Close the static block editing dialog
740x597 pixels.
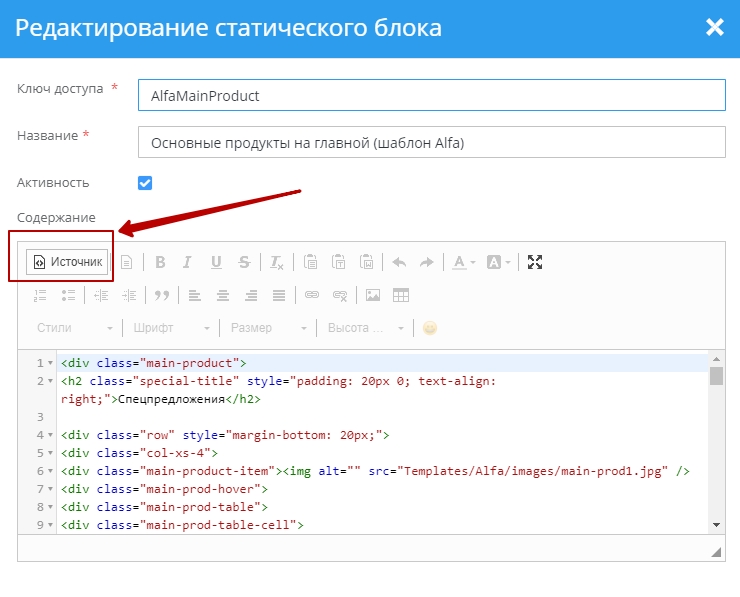click(714, 27)
